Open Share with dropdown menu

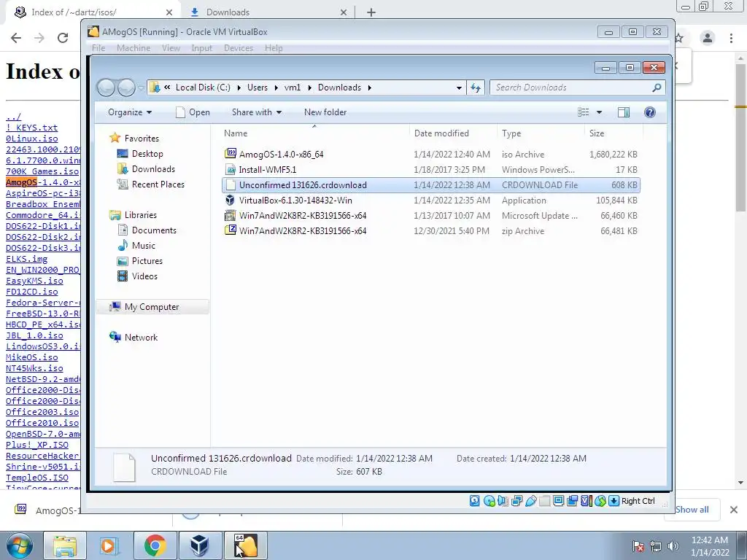point(256,112)
